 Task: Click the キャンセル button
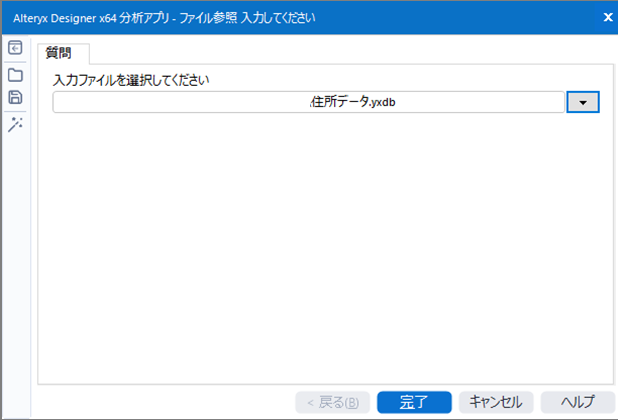click(495, 402)
